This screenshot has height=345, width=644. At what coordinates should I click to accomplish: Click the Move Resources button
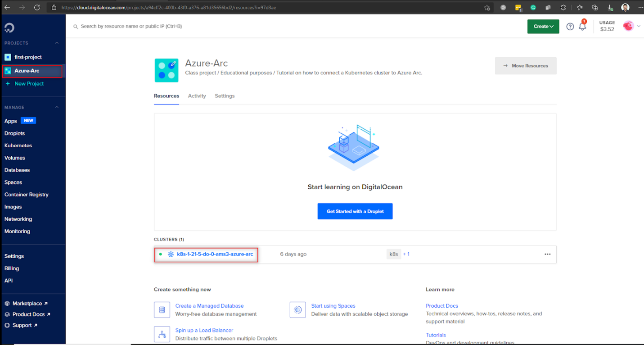[x=526, y=66]
